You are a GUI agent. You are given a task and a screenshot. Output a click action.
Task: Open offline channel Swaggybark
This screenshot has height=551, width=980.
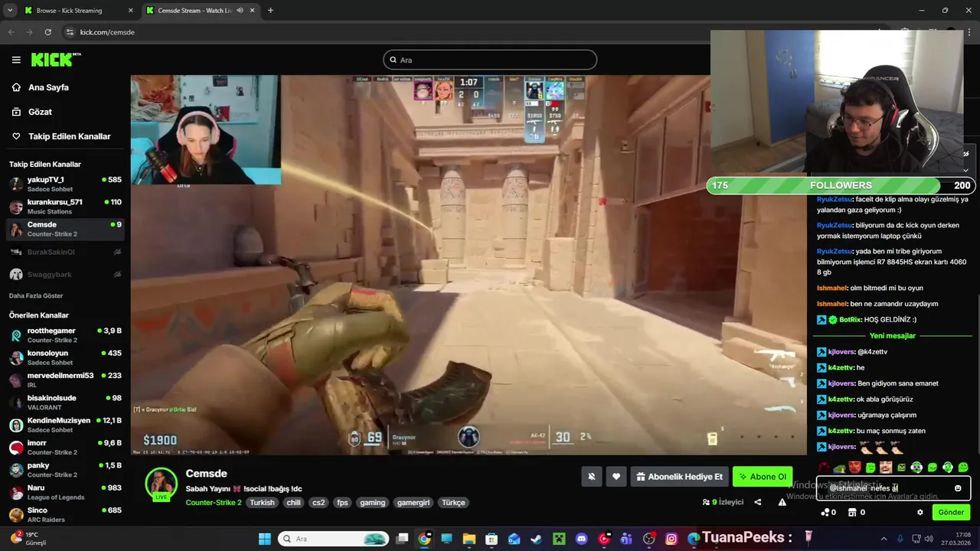click(x=64, y=274)
